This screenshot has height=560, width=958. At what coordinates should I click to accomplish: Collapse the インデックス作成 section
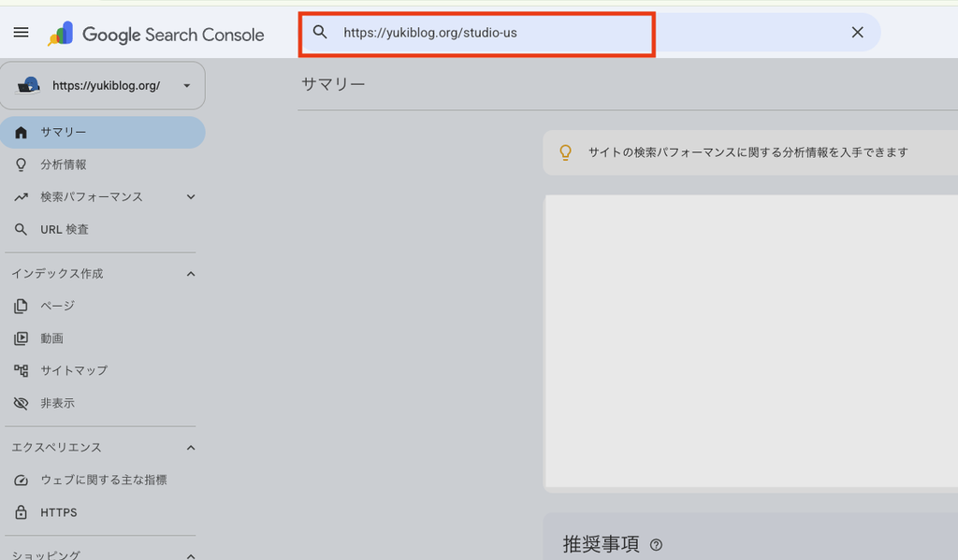click(x=191, y=274)
